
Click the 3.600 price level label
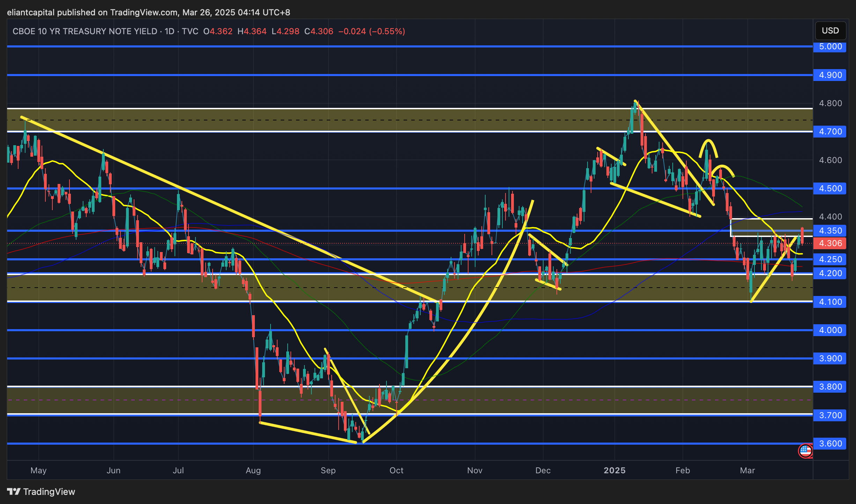point(830,444)
